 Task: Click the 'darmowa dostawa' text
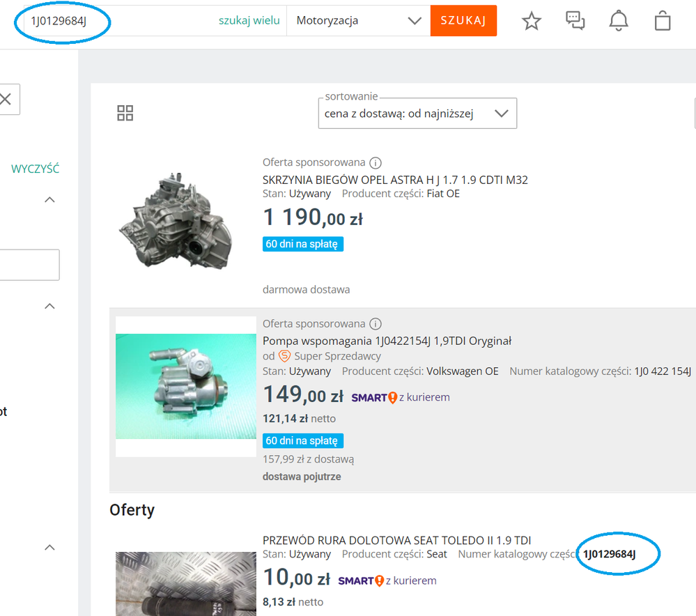pyautogui.click(x=307, y=290)
